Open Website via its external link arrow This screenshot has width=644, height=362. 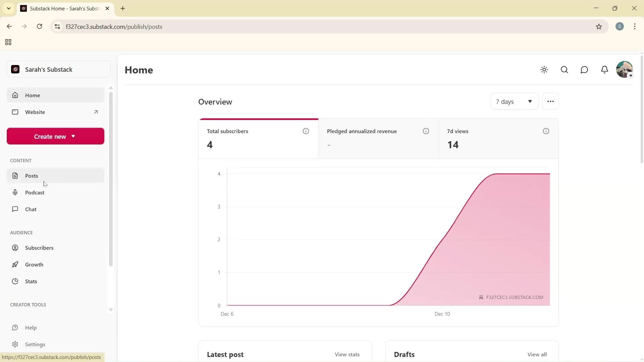(x=96, y=112)
